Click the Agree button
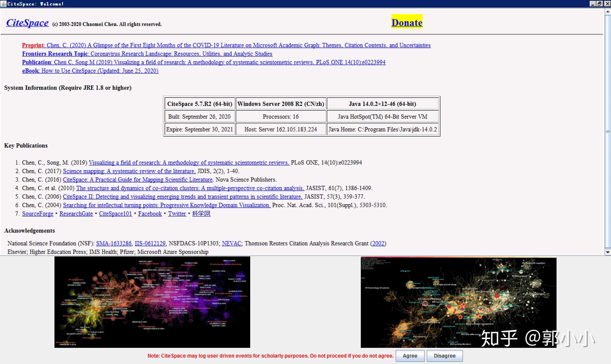Screen dimensions: 611x364 410,356
